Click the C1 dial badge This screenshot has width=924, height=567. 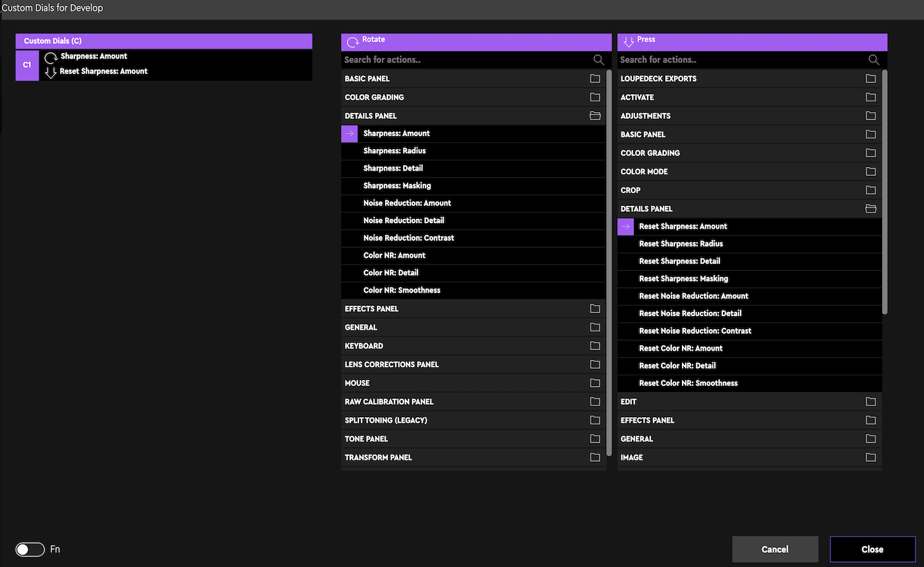pos(27,65)
